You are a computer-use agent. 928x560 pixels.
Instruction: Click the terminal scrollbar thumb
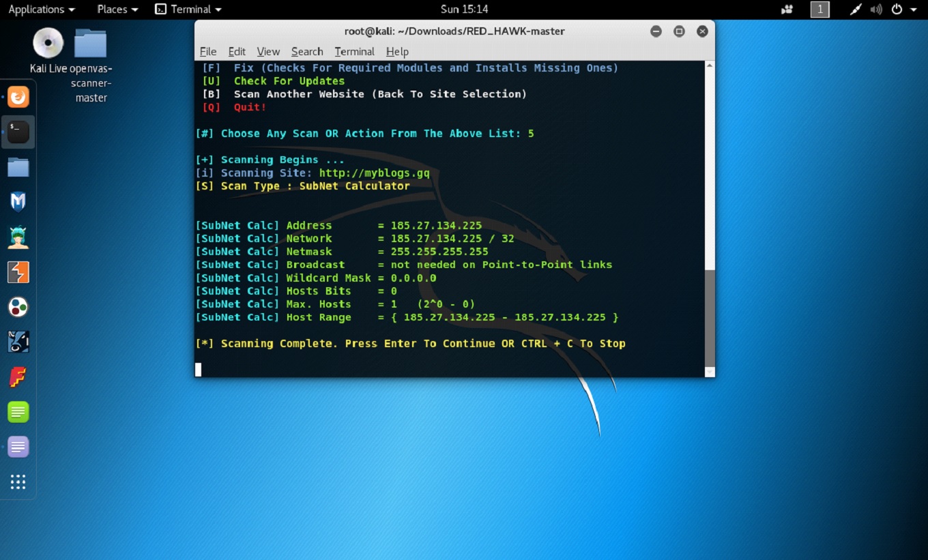(x=710, y=318)
